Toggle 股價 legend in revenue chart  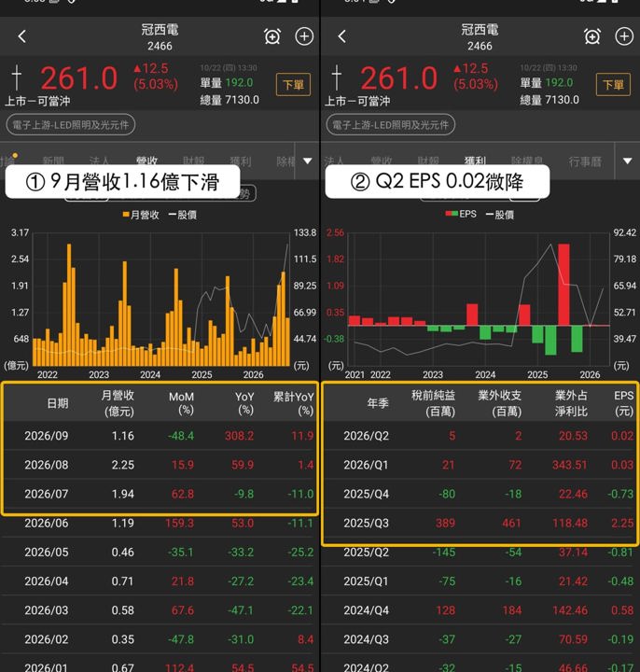[x=183, y=215]
